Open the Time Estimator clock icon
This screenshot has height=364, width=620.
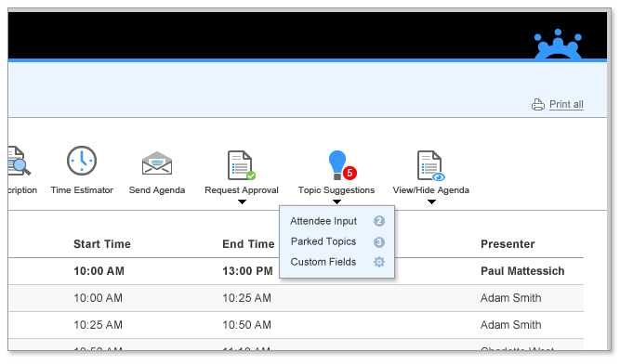click(x=82, y=161)
